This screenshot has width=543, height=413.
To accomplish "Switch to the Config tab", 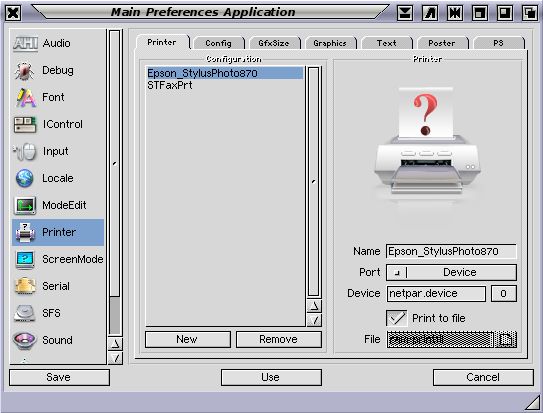I will click(x=218, y=43).
